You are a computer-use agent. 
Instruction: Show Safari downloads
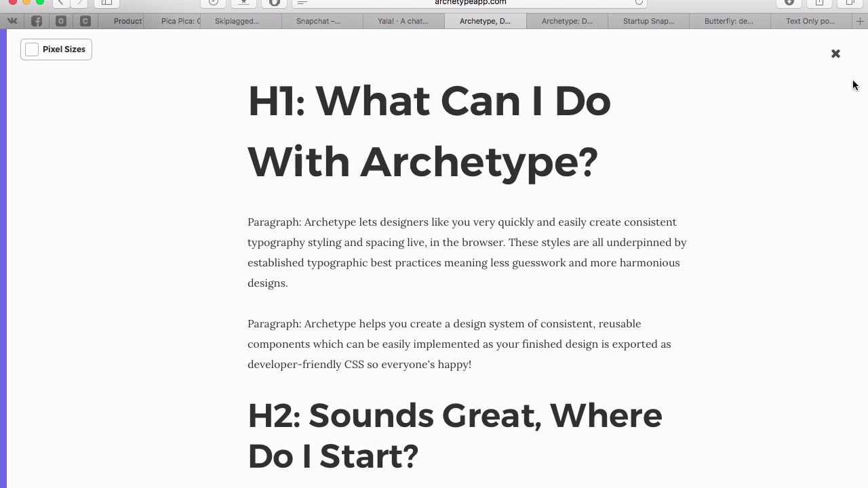coord(789,3)
